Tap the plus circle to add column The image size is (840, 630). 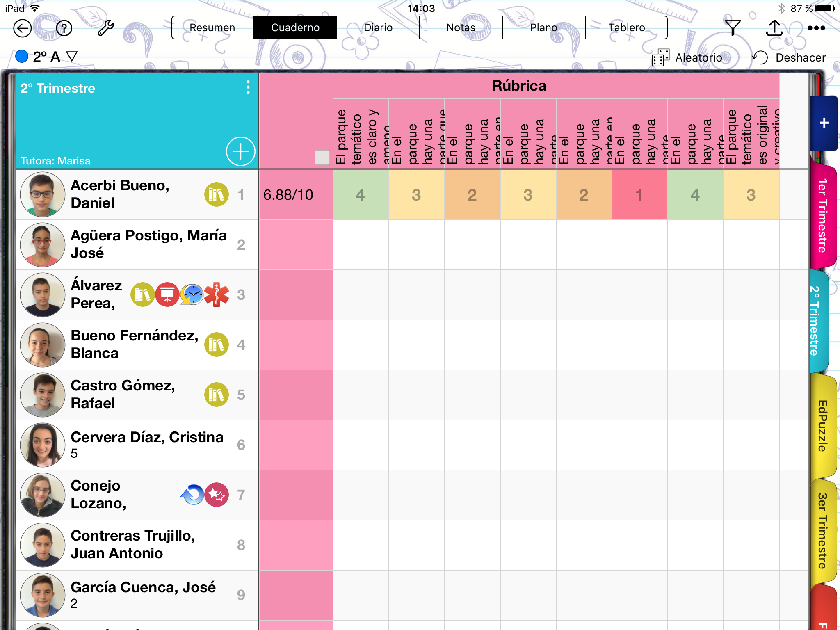coord(240,151)
